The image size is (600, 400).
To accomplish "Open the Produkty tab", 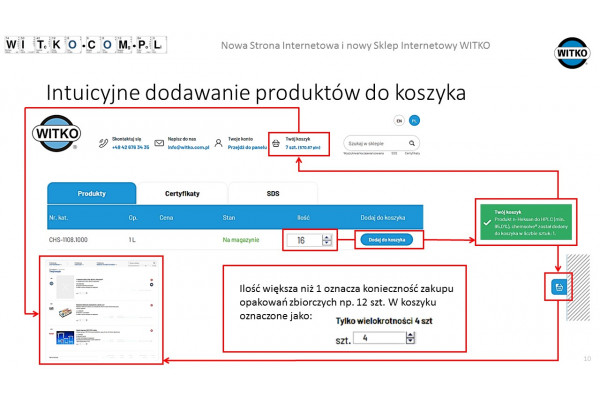I will pyautogui.click(x=91, y=193).
